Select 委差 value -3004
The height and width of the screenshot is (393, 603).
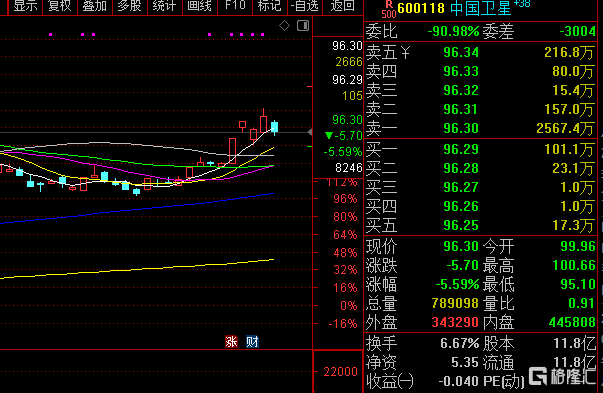click(x=577, y=31)
